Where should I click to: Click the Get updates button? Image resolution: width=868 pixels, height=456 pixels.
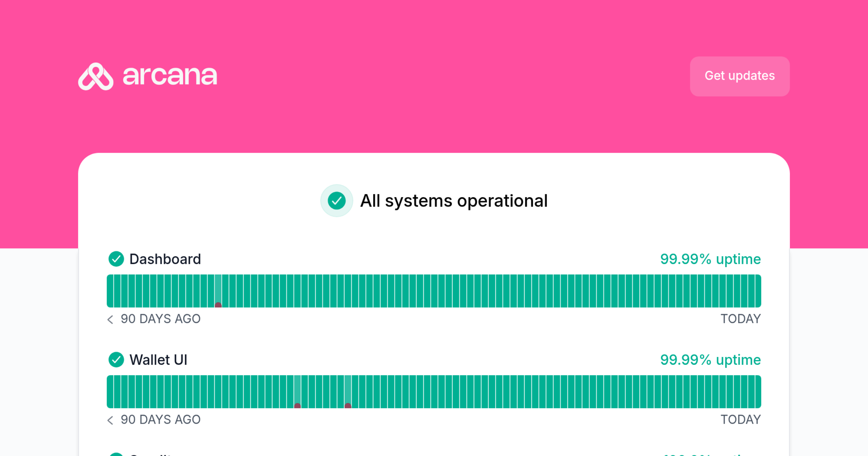click(x=740, y=76)
